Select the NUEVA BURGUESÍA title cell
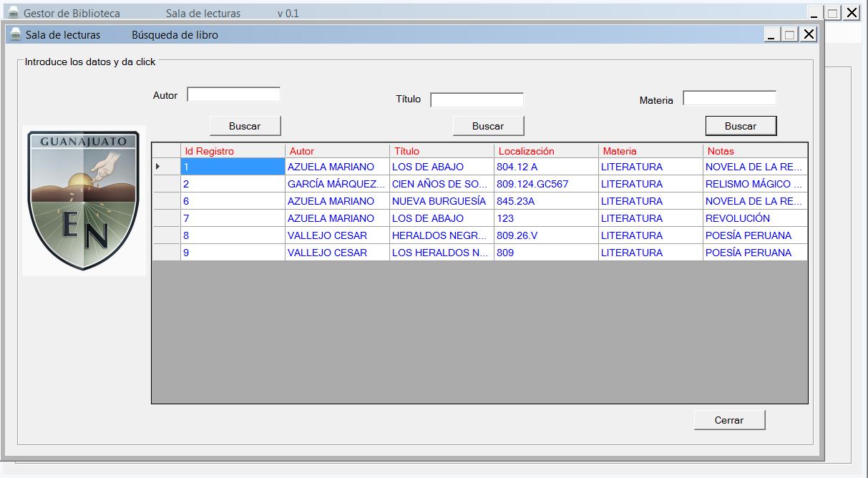868x478 pixels. pos(441,201)
